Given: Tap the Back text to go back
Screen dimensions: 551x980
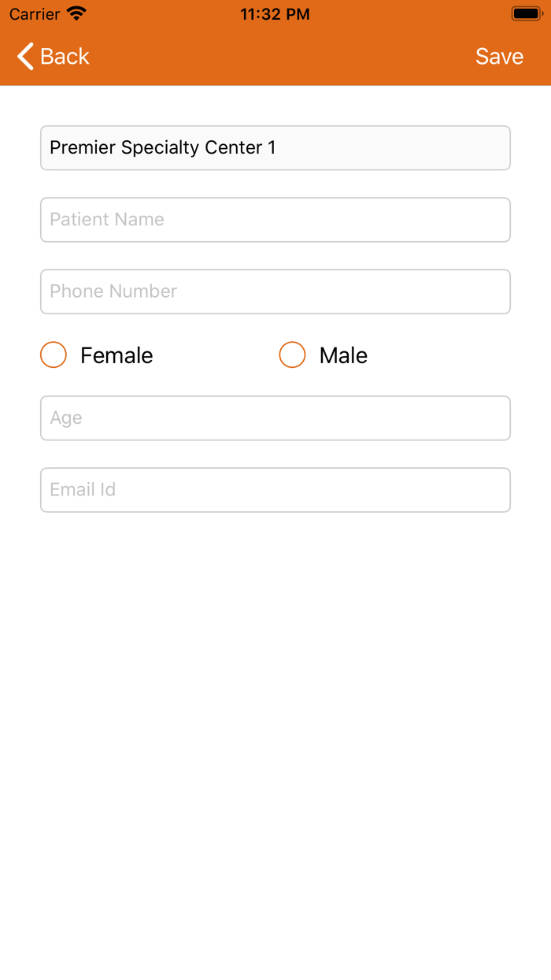Looking at the screenshot, I should (x=65, y=57).
